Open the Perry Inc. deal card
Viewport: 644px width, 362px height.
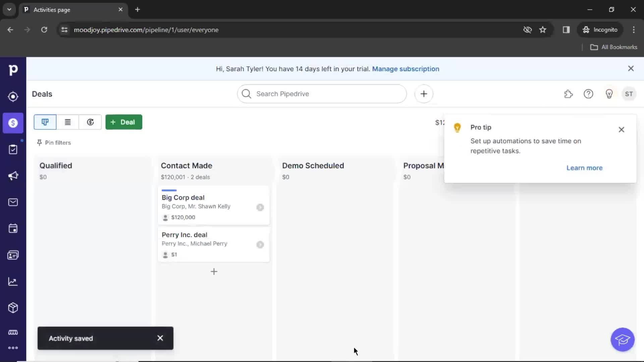click(214, 244)
